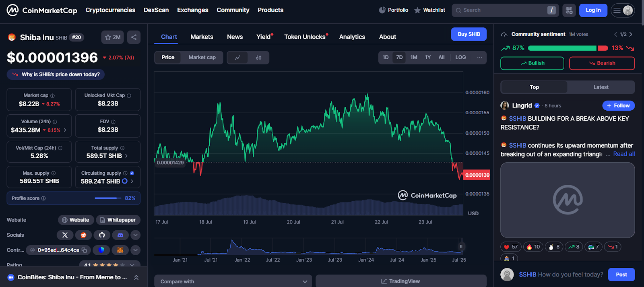The image size is (644, 287).
Task: Open Market cap info tooltip icon
Action: pos(52,96)
